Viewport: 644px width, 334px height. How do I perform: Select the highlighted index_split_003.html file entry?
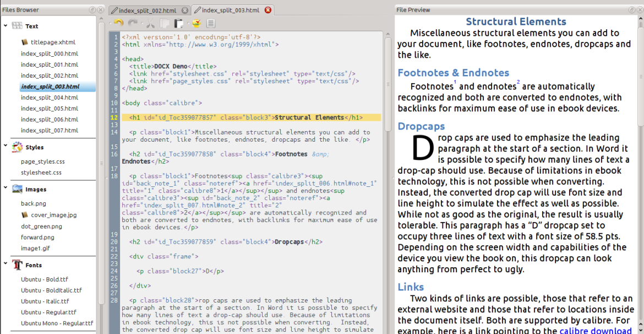[x=57, y=87]
